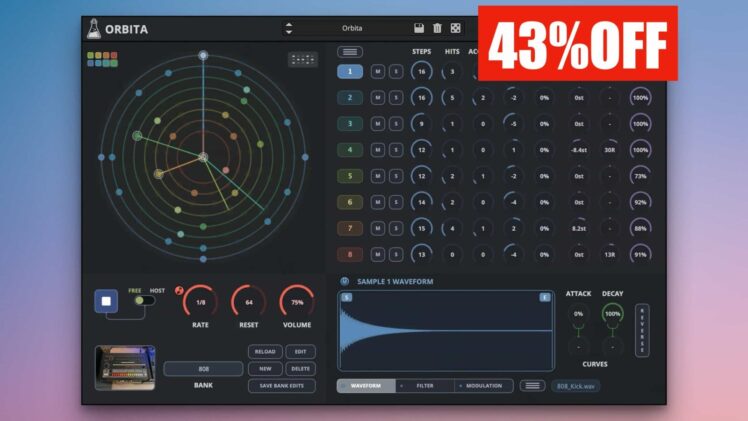Click the New bank button
Image resolution: width=748 pixels, height=421 pixels.
click(265, 369)
